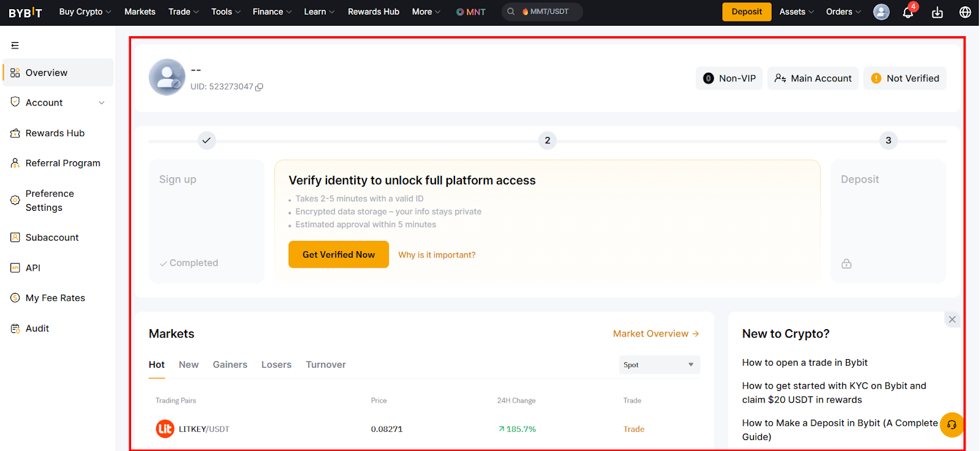Click the orange Deposit button
This screenshot has width=980, height=451.
click(x=747, y=12)
